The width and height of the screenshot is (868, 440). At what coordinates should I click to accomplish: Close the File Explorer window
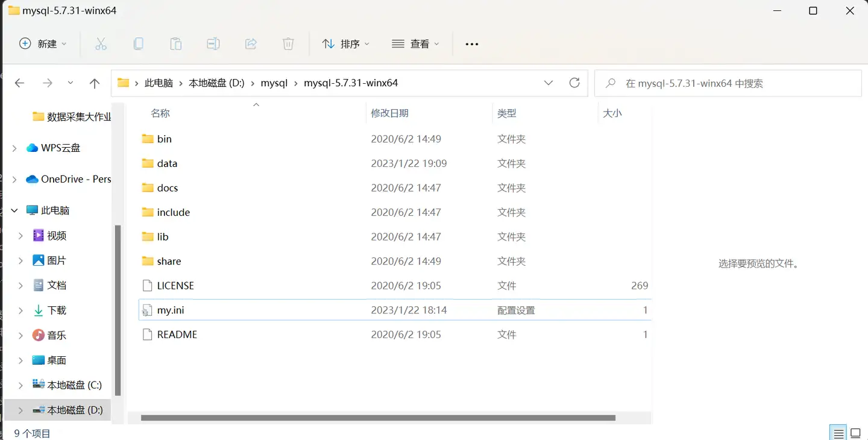pos(851,11)
